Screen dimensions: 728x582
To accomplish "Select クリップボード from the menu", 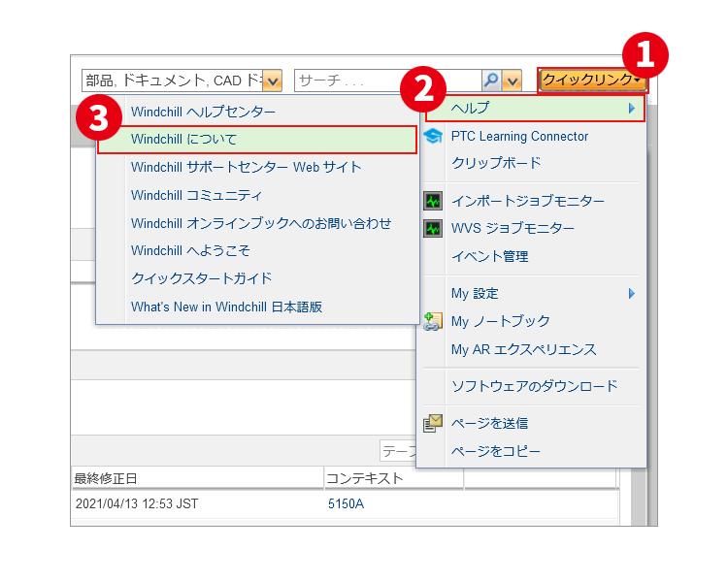I will click(x=496, y=163).
